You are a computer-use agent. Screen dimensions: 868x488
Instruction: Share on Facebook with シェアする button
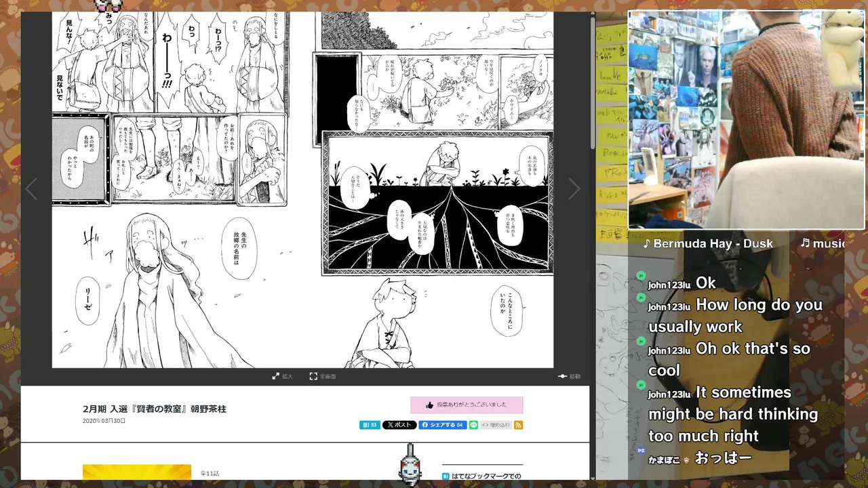(x=442, y=425)
